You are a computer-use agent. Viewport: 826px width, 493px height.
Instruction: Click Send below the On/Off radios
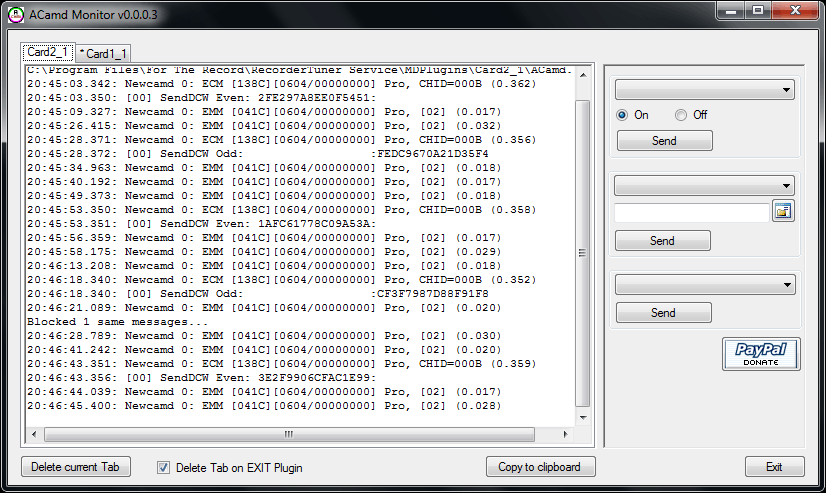(665, 141)
